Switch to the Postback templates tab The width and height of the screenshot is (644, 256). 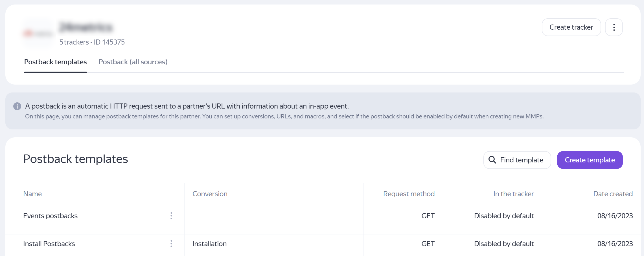56,62
